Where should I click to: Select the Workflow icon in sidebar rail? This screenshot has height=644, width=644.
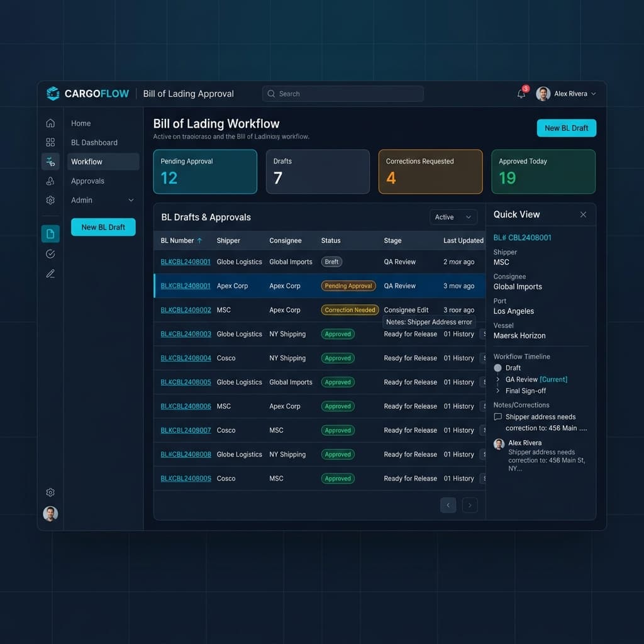[50, 162]
